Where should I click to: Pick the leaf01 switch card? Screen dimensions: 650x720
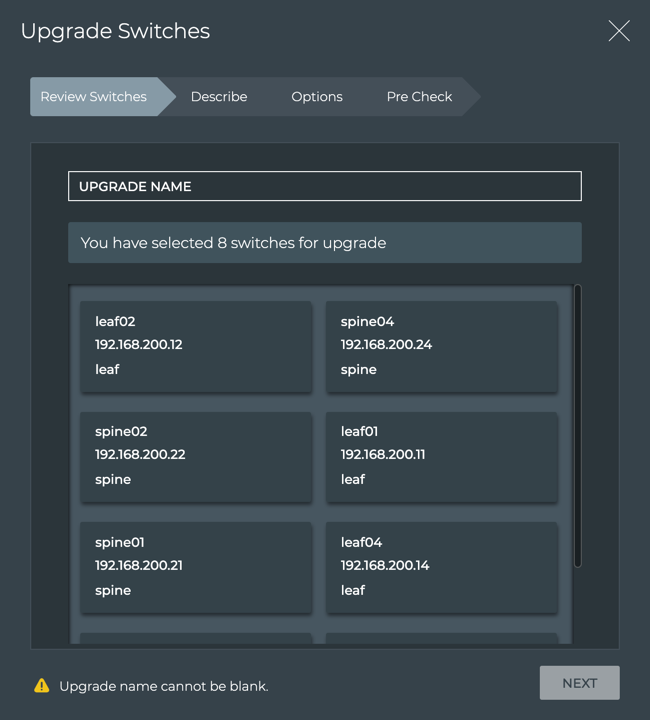(x=441, y=456)
